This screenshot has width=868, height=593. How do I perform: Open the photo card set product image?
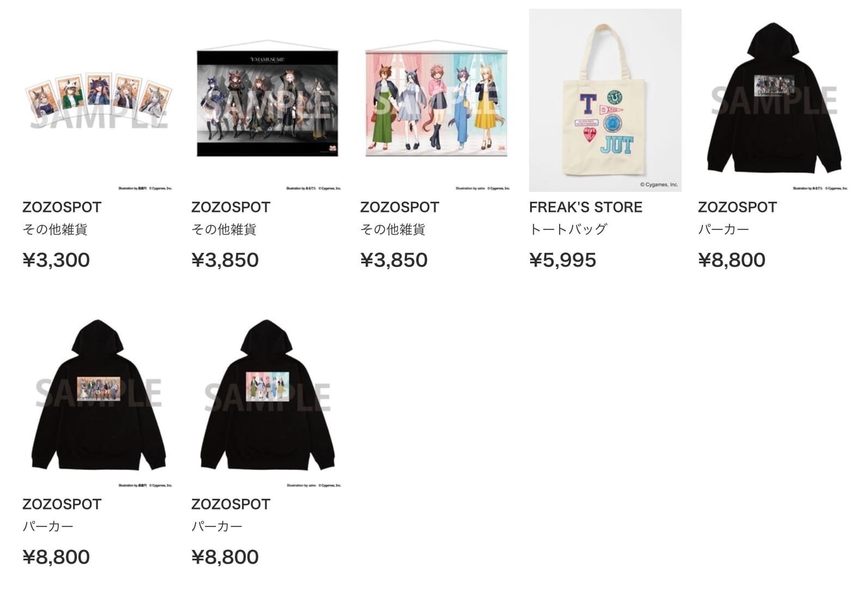(x=98, y=100)
